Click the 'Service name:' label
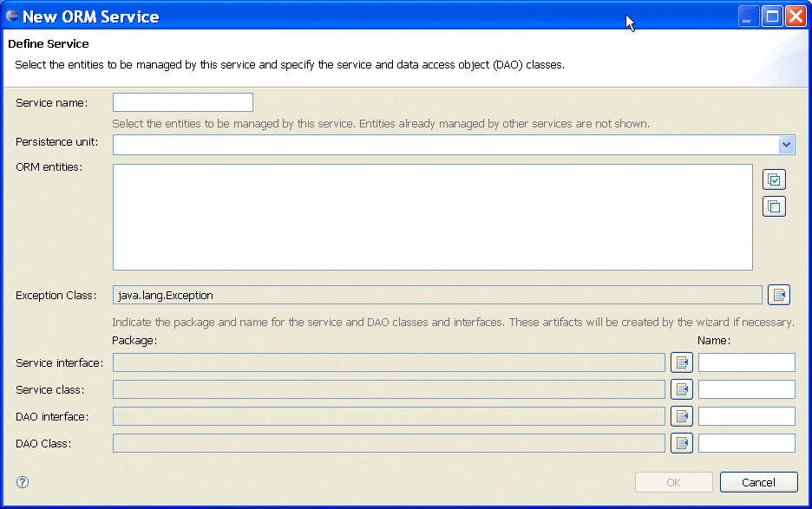Viewport: 812px width, 509px height. 52,103
